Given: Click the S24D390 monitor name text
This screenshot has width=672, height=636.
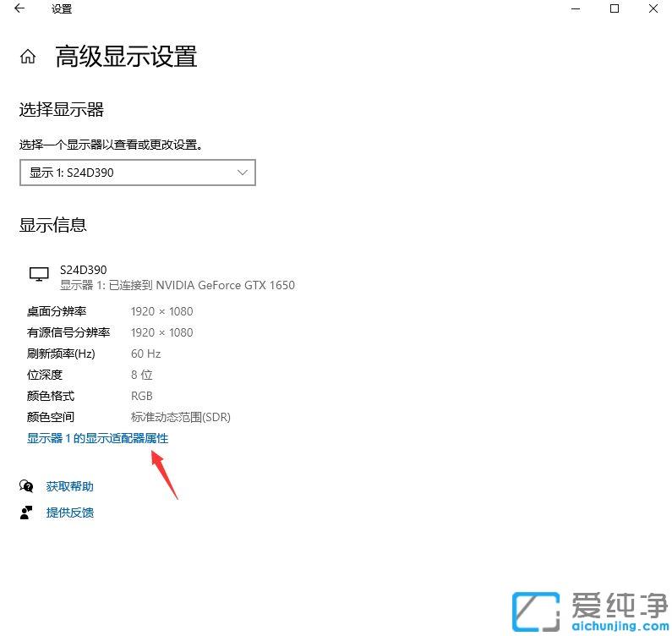Looking at the screenshot, I should (83, 270).
